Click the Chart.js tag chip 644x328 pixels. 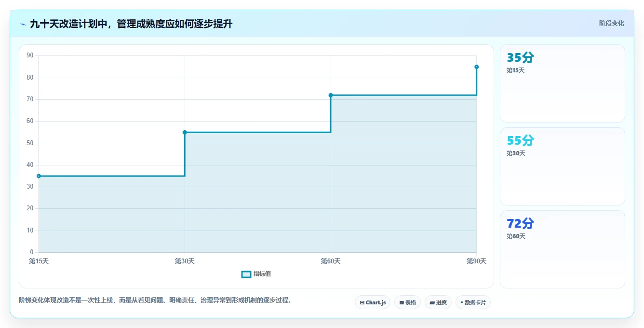tap(373, 302)
